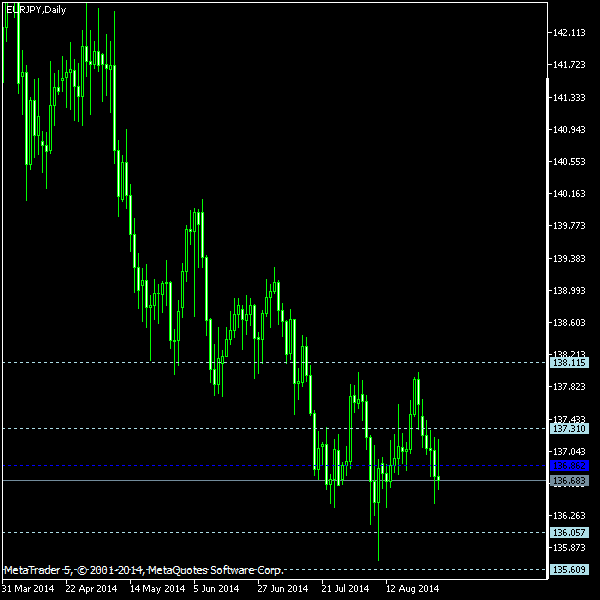The image size is (600, 600).
Task: Select the 136.057 price level label
Action: pos(569,532)
